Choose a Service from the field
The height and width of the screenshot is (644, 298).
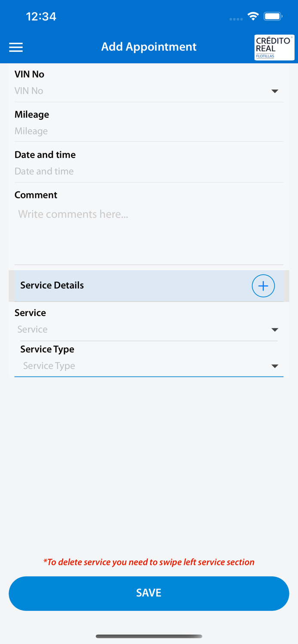(138, 330)
